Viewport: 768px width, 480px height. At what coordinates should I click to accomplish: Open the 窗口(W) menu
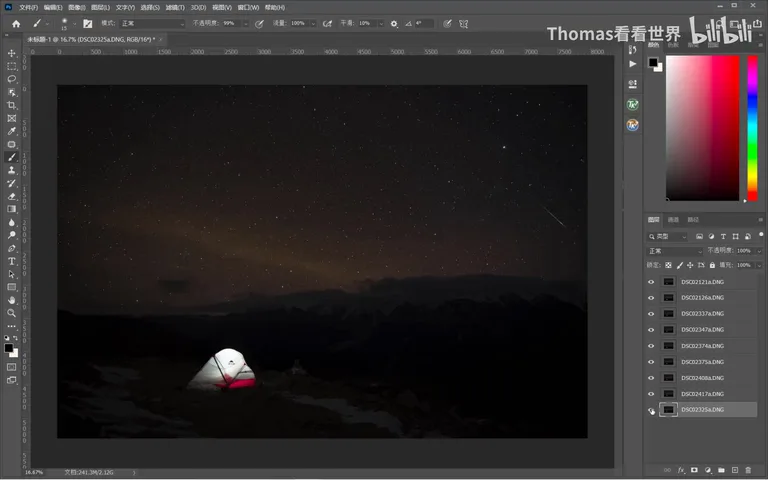(x=248, y=7)
